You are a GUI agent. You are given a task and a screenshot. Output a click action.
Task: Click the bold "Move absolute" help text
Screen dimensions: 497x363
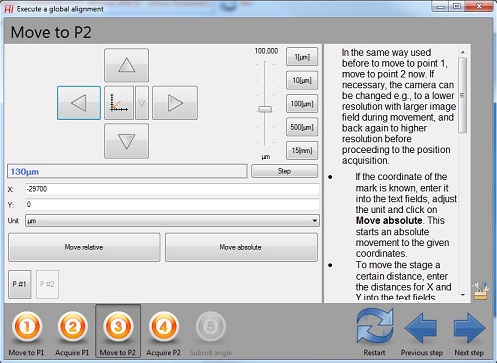[389, 220]
